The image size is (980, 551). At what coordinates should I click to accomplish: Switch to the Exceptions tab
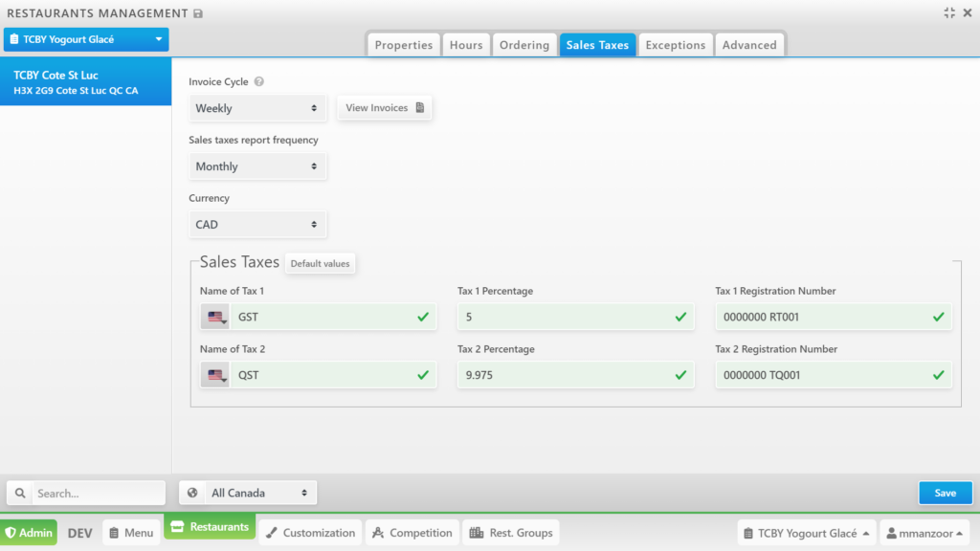[x=675, y=45]
